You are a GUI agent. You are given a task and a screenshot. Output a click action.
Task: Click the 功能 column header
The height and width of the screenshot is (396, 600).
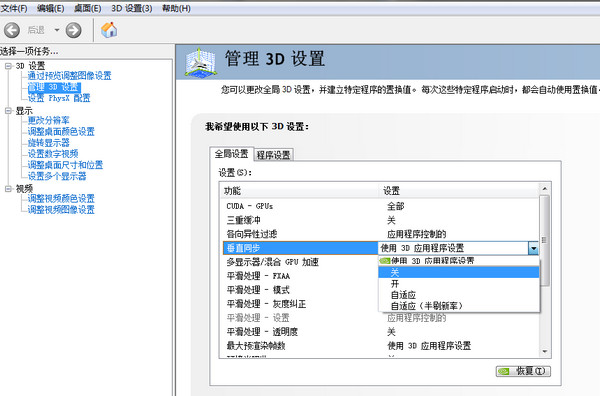pyautogui.click(x=300, y=191)
